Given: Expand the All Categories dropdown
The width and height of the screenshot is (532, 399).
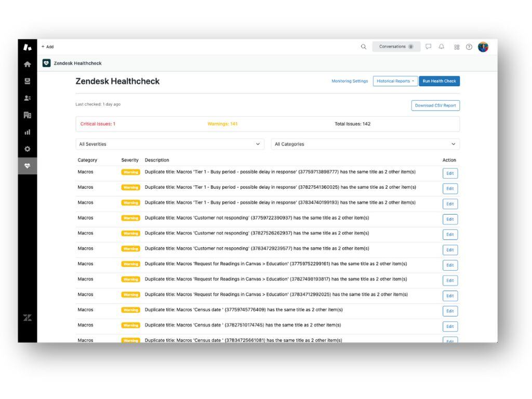Looking at the screenshot, I should [365, 144].
